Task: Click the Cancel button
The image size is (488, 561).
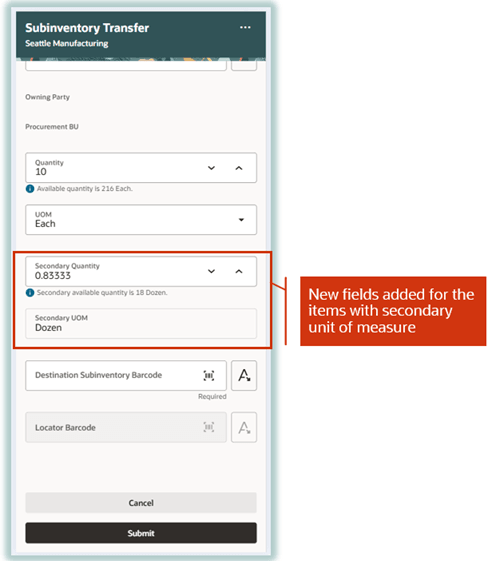Action: 141,503
